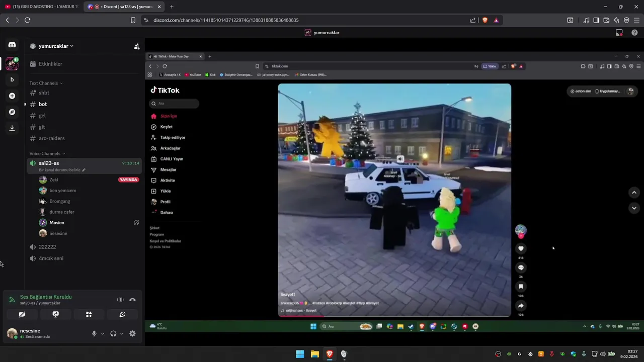Open Brave main hamburger menu
The height and width of the screenshot is (362, 644).
point(636,20)
